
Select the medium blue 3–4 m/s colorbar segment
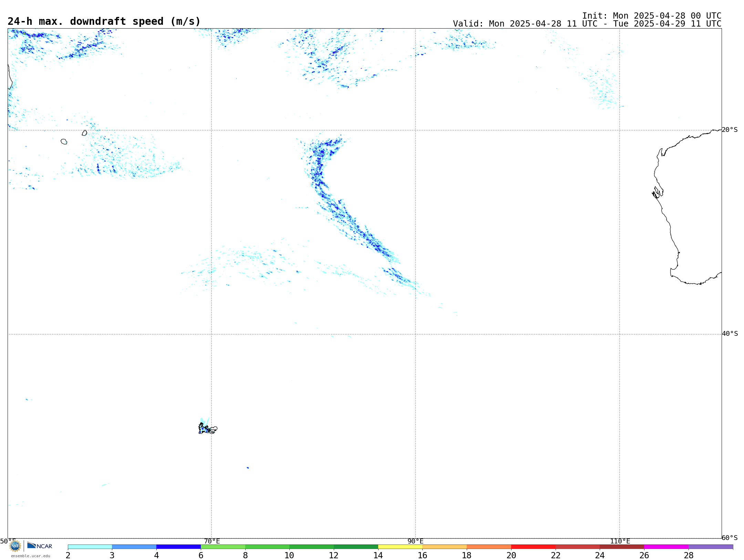tap(134, 547)
